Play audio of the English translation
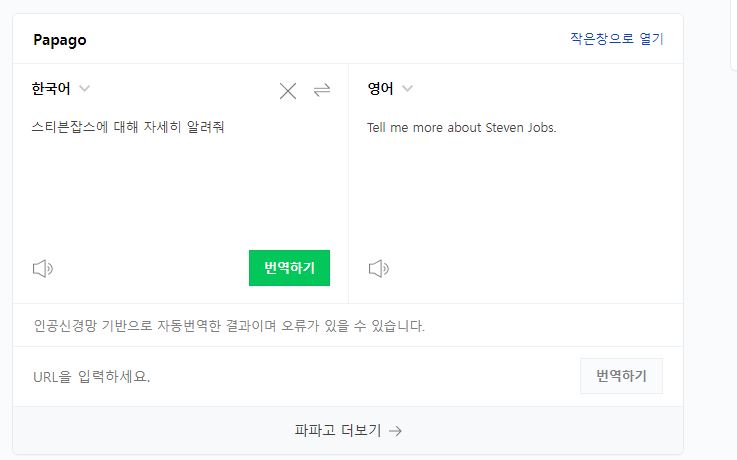737x460 pixels. [x=379, y=269]
